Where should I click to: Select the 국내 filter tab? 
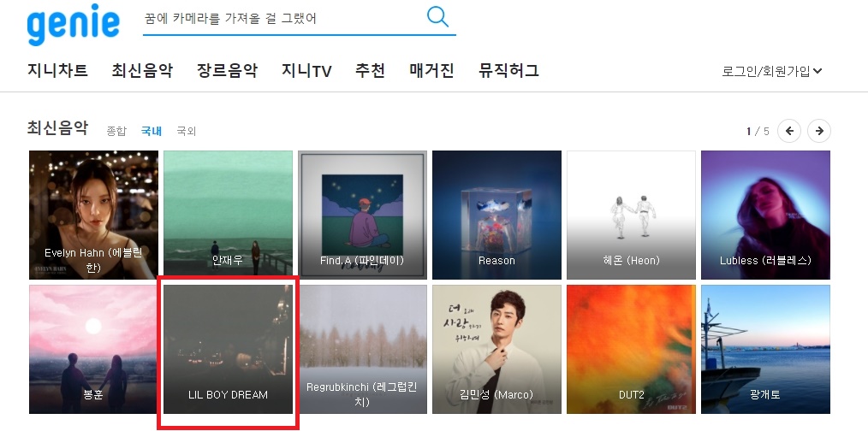coord(152,131)
